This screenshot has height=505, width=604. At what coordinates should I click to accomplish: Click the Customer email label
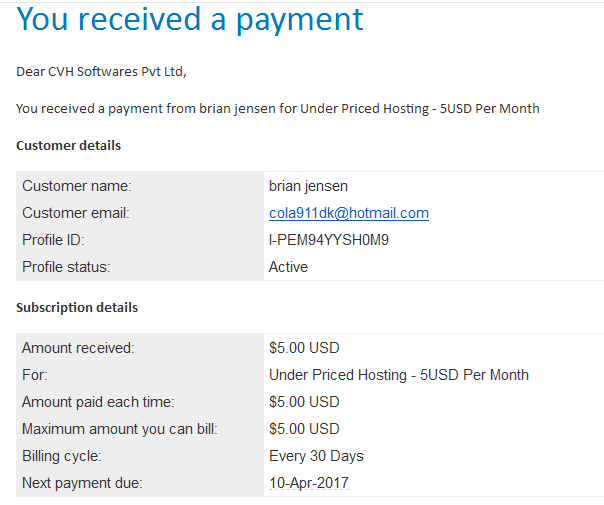point(76,213)
